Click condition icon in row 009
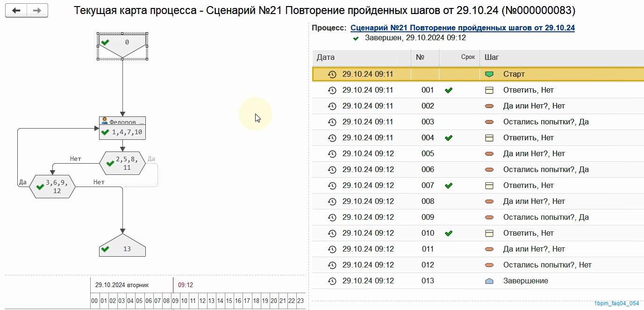This screenshot has height=310, width=644. coord(489,217)
